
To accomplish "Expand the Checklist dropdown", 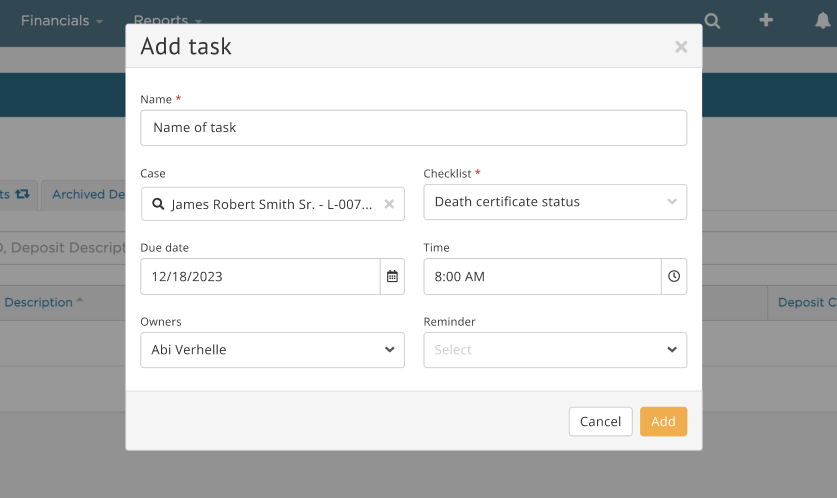I will pyautogui.click(x=555, y=202).
